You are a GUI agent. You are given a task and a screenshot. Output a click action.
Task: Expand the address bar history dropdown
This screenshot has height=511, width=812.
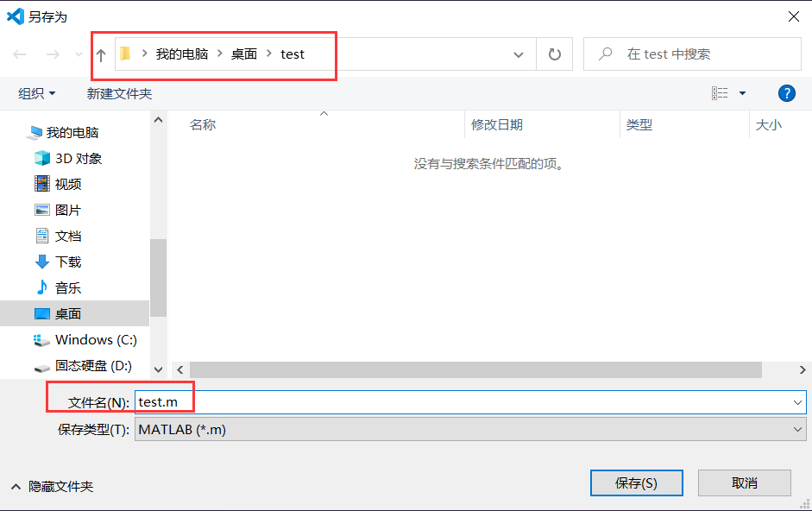click(x=519, y=54)
